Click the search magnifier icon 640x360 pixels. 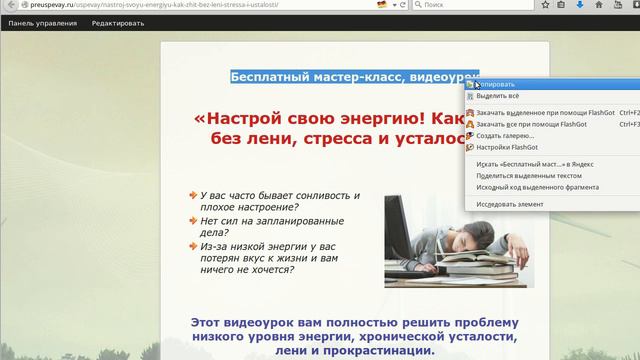418,4
